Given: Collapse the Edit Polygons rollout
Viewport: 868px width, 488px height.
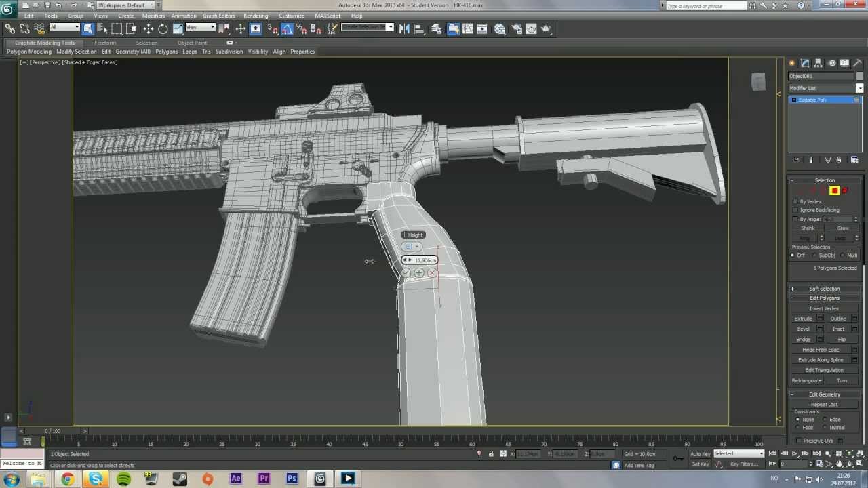Looking at the screenshot, I should 825,298.
